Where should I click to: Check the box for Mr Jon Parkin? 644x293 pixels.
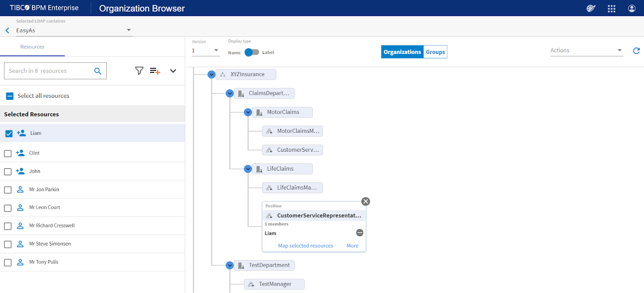(x=8, y=190)
